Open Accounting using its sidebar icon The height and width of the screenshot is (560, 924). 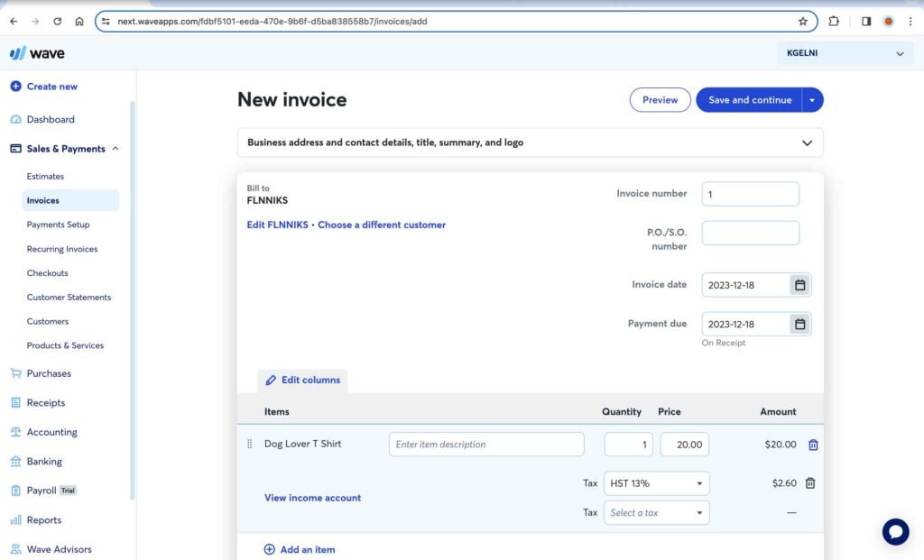(15, 432)
